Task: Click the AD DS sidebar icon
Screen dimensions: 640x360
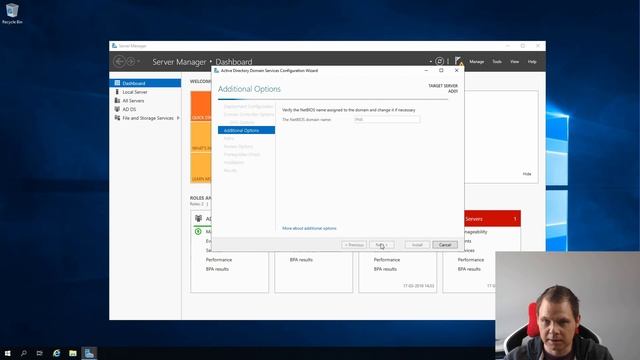Action: (x=117, y=109)
